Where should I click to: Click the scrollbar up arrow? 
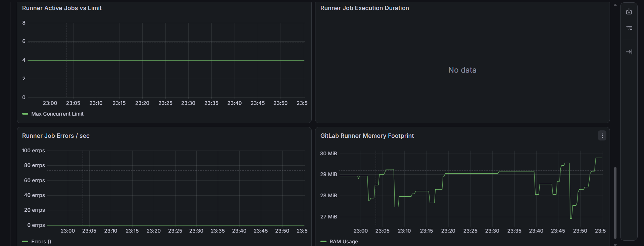click(x=615, y=5)
